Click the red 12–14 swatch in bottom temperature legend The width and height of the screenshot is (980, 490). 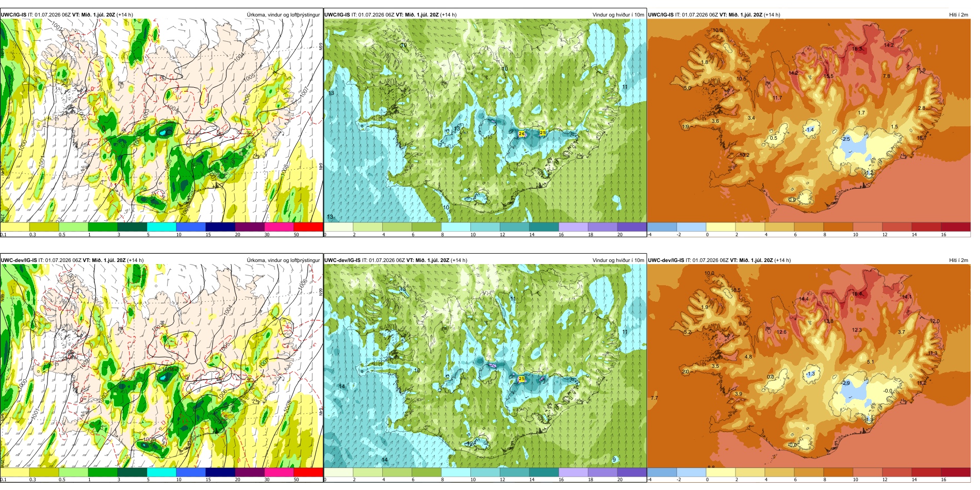point(897,472)
